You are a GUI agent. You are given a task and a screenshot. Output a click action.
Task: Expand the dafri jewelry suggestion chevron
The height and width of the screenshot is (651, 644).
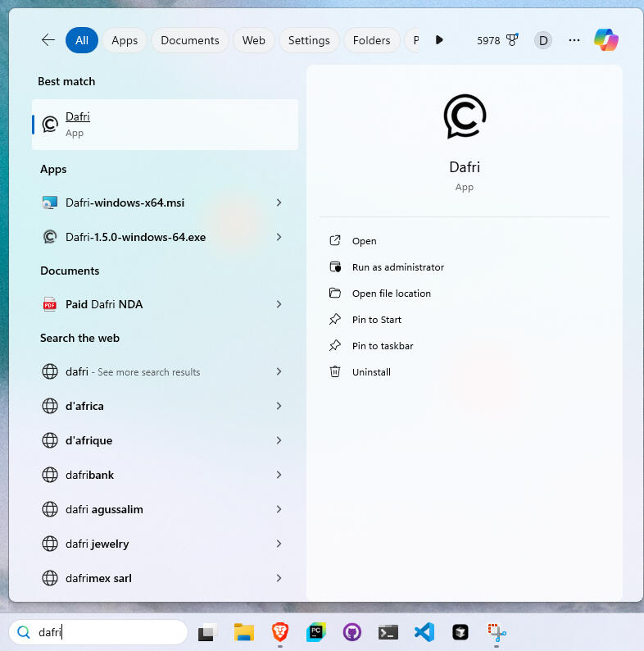[x=279, y=544]
